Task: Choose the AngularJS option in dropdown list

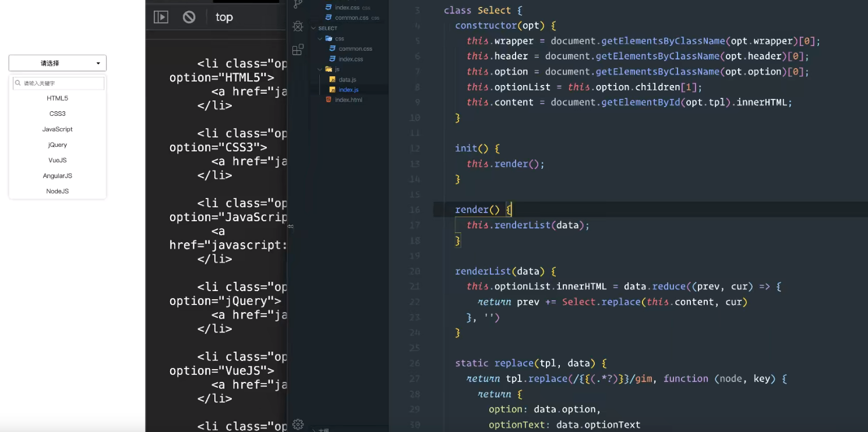Action: pyautogui.click(x=58, y=176)
